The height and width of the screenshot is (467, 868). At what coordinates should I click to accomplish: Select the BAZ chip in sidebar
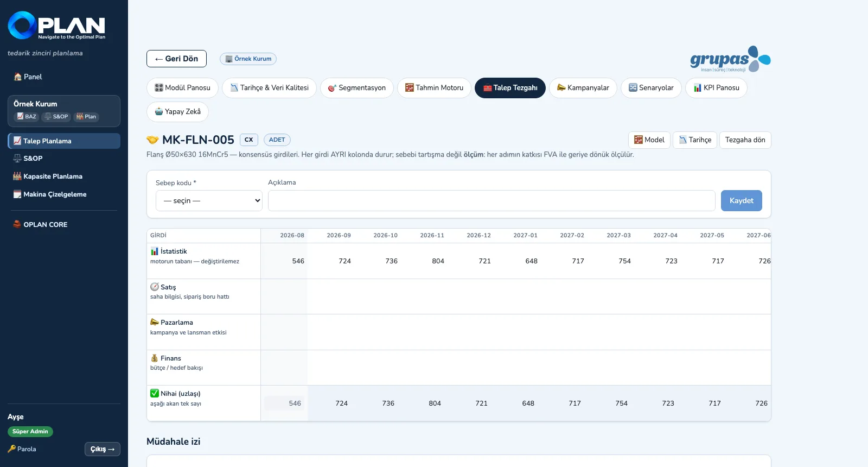pos(26,117)
